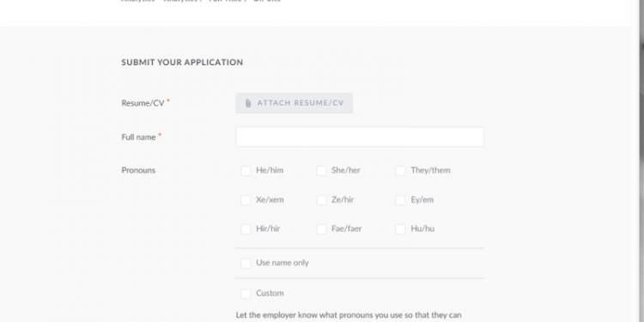Check the Hir/hir pronoun checkbox

246,229
